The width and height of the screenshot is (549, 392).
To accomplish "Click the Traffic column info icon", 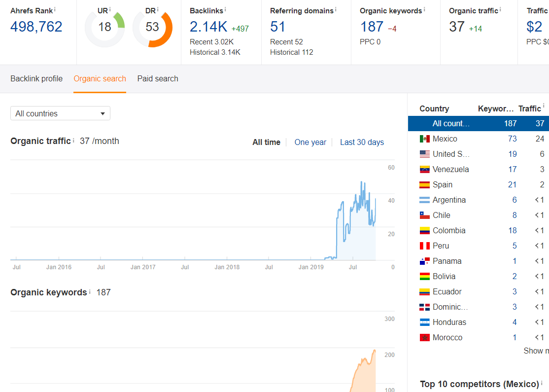I will pos(544,106).
